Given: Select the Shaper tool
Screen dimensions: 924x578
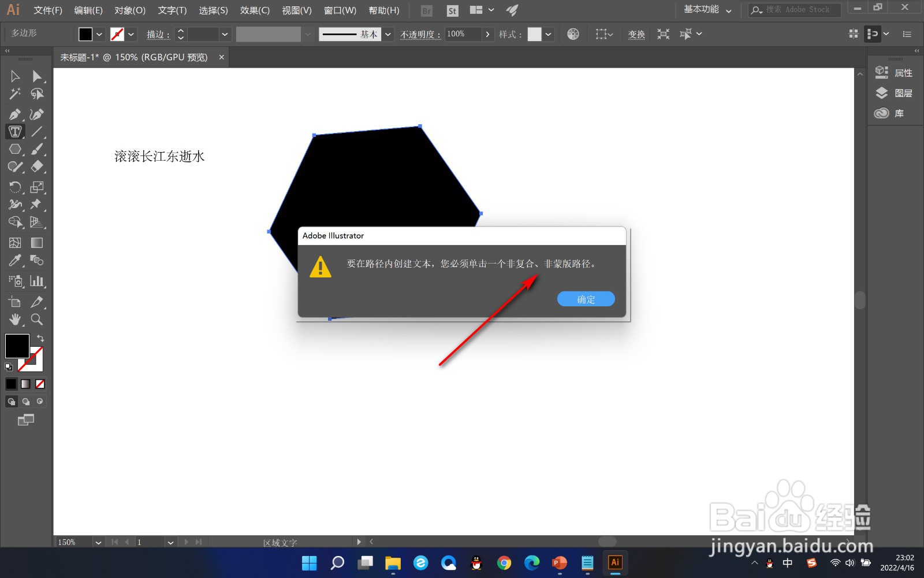Looking at the screenshot, I should [x=15, y=167].
